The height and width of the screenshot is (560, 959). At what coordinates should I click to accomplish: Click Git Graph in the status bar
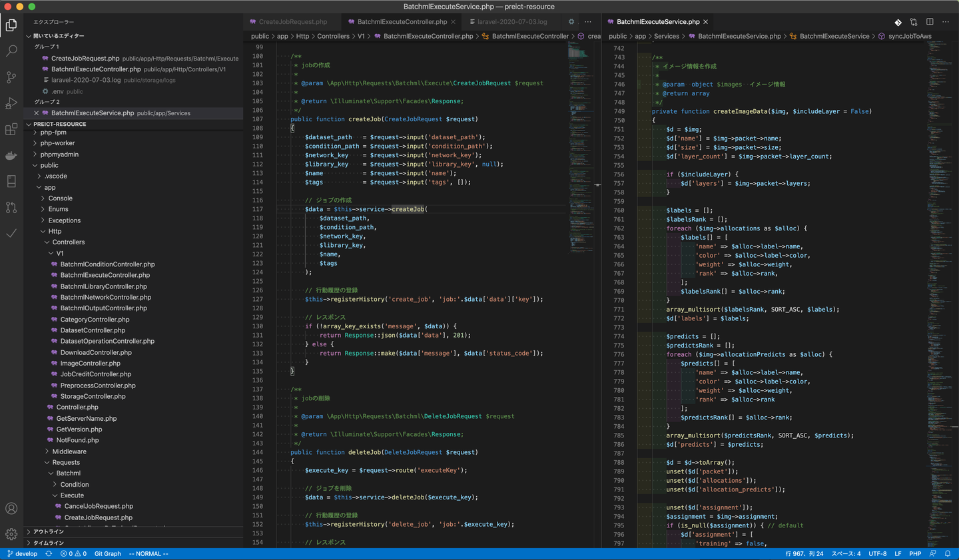(107, 553)
